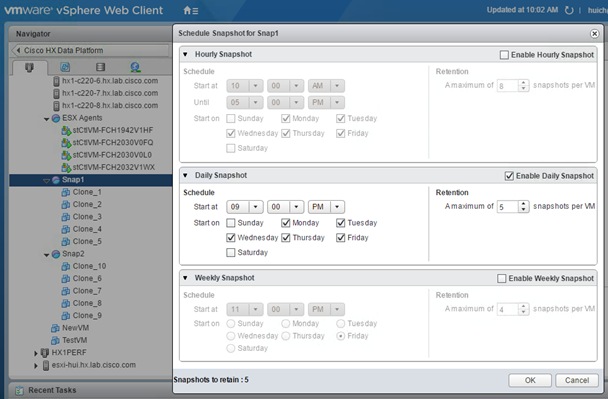This screenshot has height=399, width=608.
Task: Collapse the Weekly Snapshot section
Action: (x=185, y=278)
